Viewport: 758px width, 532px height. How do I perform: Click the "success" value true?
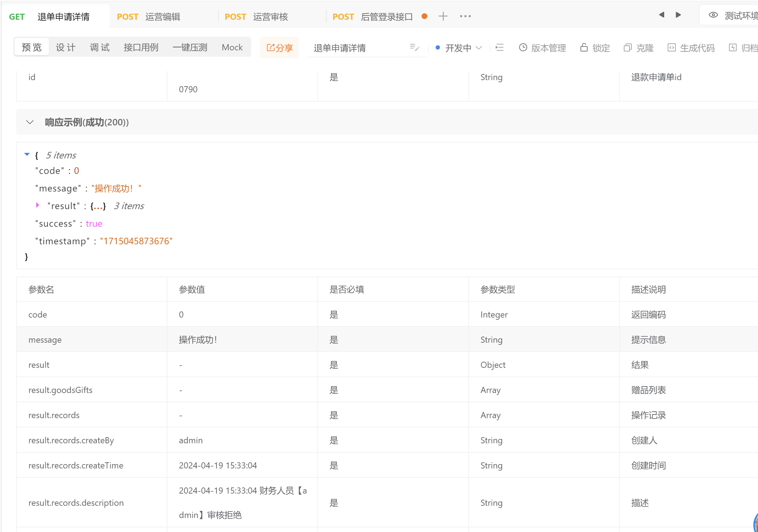pyautogui.click(x=94, y=223)
